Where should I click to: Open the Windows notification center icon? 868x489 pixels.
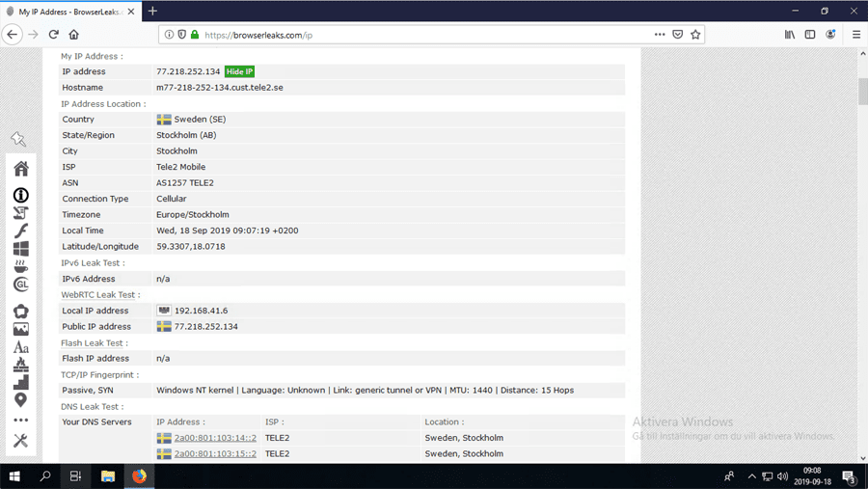(x=850, y=476)
